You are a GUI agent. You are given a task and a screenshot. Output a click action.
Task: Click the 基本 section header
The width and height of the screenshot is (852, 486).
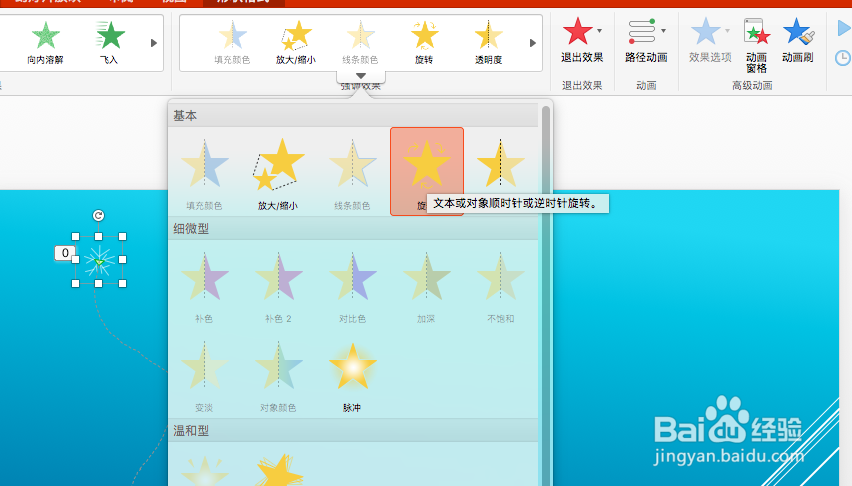coord(353,115)
